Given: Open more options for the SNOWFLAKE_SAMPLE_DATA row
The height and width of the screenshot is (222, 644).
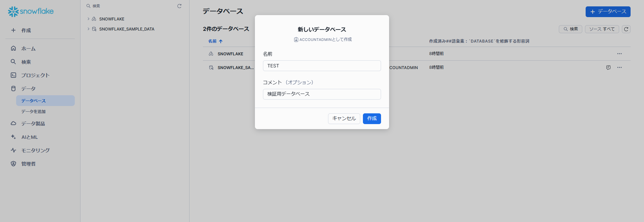Looking at the screenshot, I should (619, 67).
